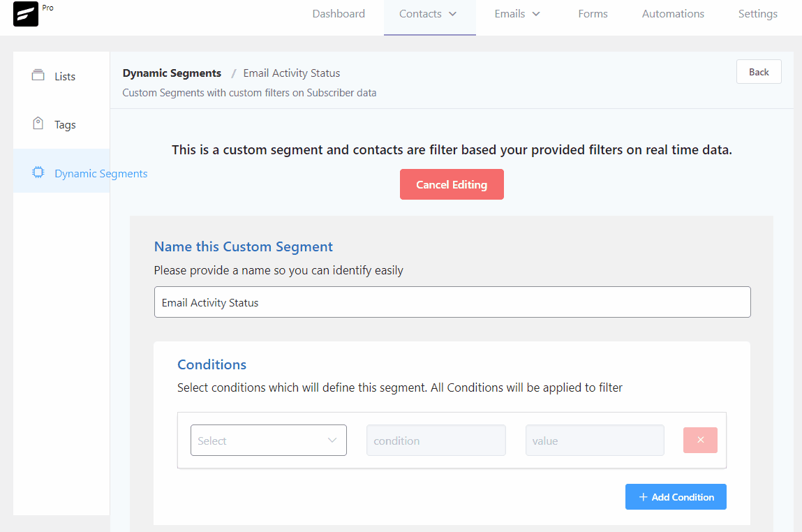The width and height of the screenshot is (802, 532).
Task: Switch to the Automations tab
Action: click(673, 14)
